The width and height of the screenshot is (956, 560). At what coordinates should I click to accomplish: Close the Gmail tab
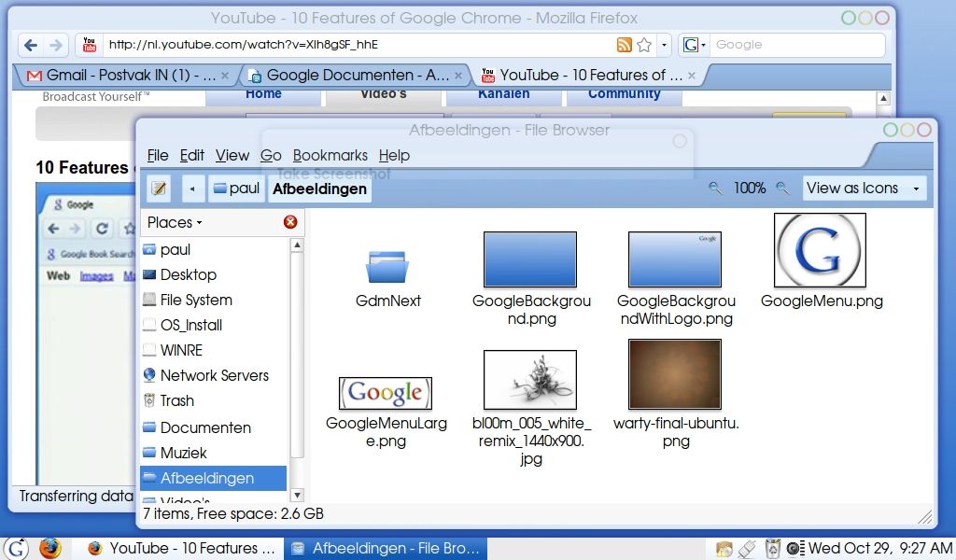coord(224,76)
